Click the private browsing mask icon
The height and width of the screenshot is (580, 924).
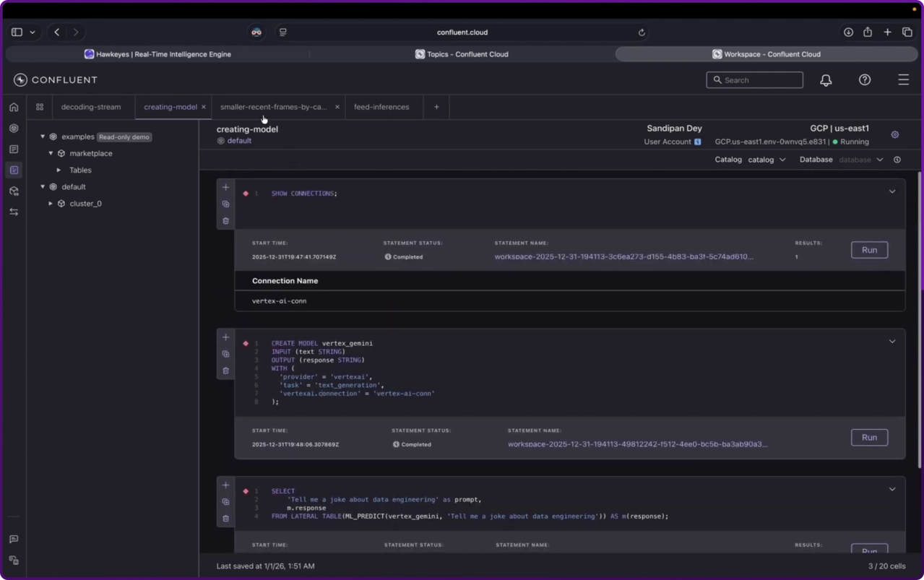coord(256,33)
